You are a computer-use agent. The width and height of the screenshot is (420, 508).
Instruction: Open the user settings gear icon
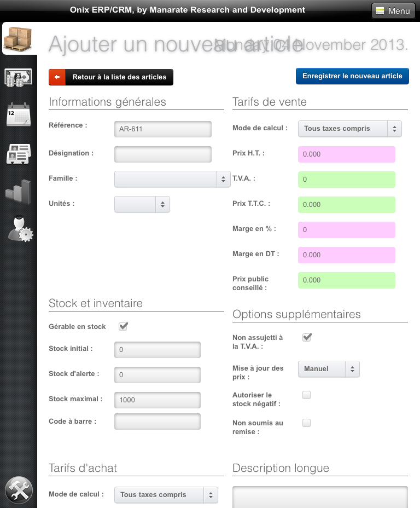pos(20,229)
